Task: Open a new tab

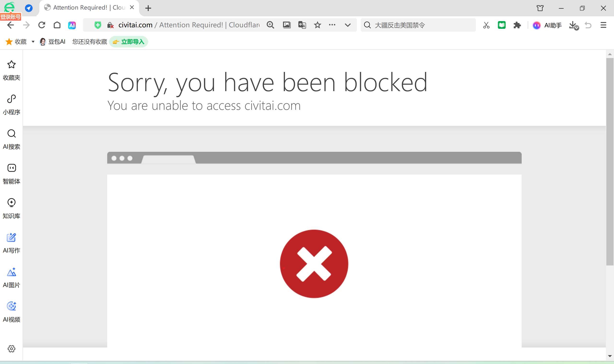Action: click(x=148, y=8)
